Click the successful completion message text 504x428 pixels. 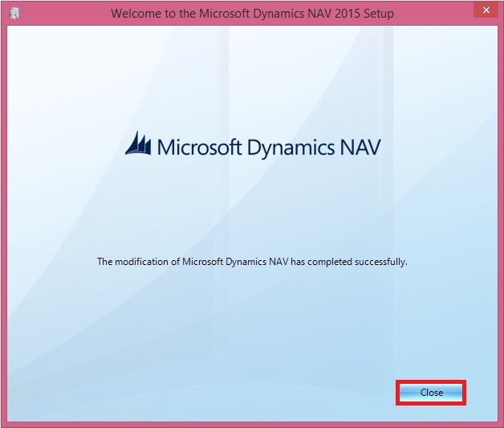point(252,261)
